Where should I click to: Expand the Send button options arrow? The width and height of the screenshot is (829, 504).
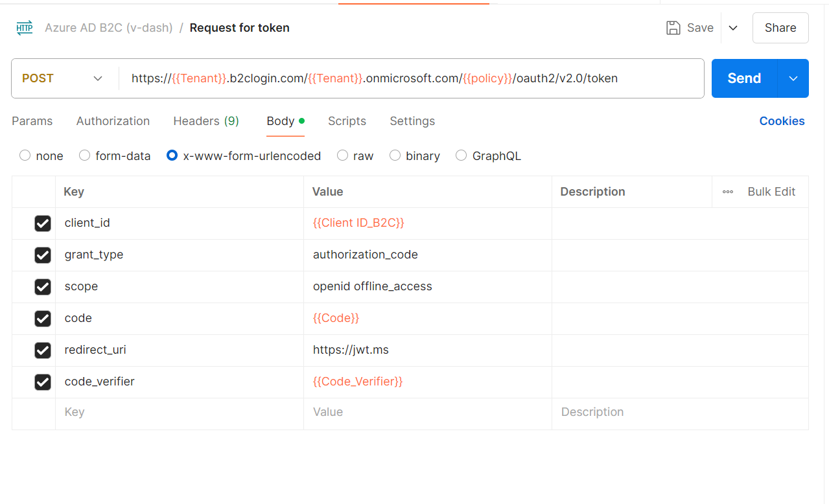pyautogui.click(x=793, y=78)
